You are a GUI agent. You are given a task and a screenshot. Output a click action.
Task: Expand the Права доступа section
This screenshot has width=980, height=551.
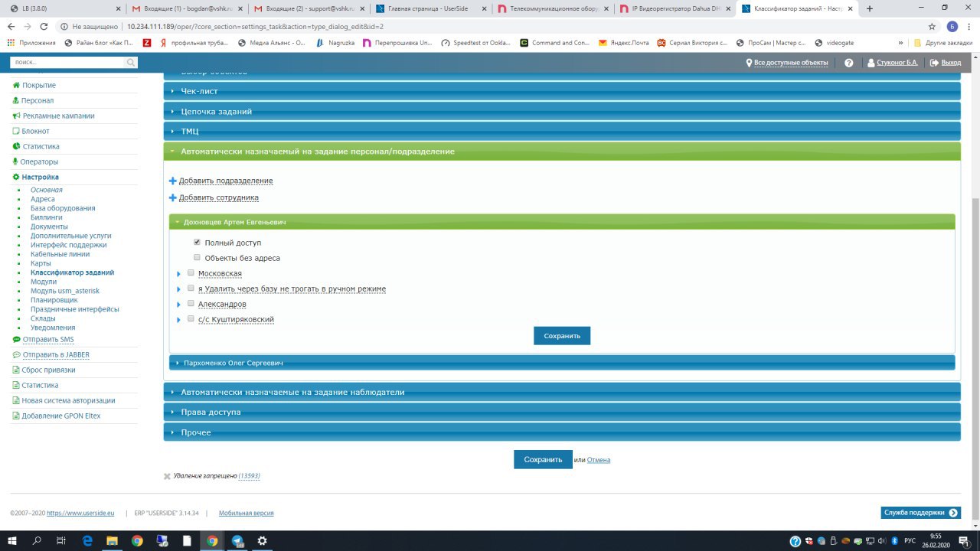coord(562,412)
